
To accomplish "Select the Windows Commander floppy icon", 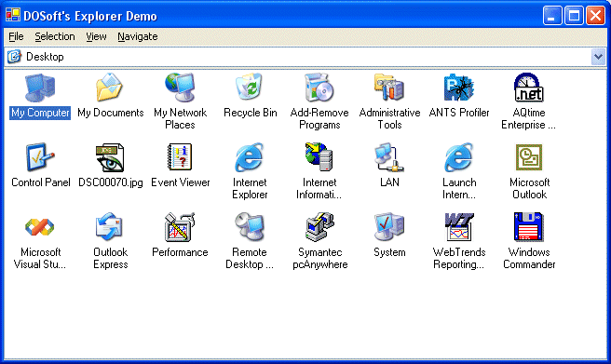I will (529, 227).
